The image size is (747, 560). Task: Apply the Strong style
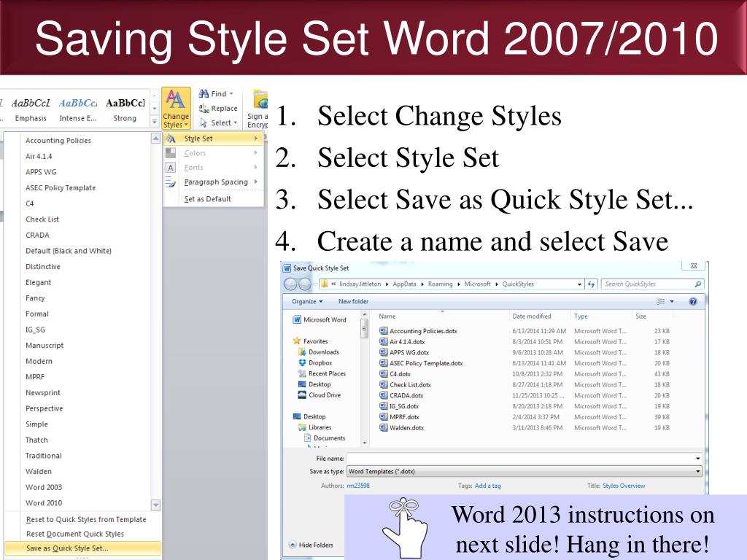click(125, 110)
